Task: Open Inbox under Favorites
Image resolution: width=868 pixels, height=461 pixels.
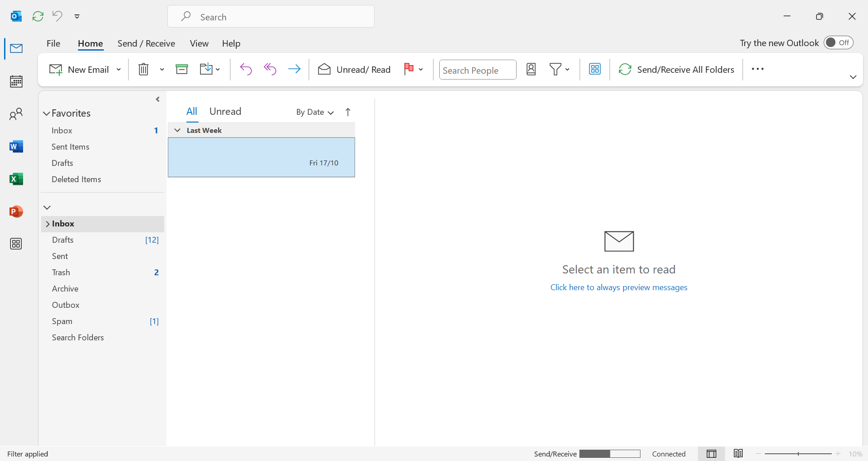Action: (x=103, y=131)
